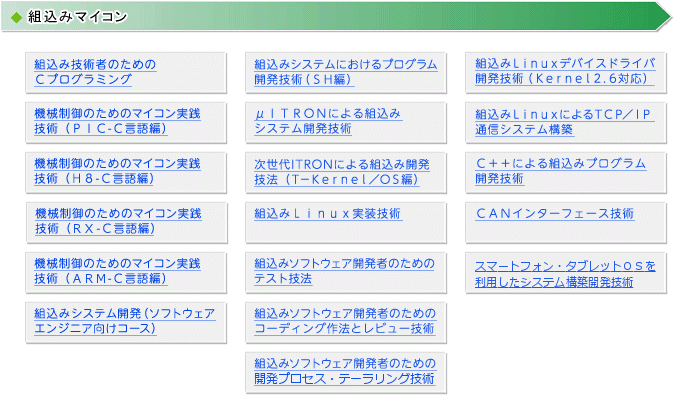Open 組込みLinuxによるTCP/IP通信システム構築 link
The image size is (700, 398).
point(565,122)
